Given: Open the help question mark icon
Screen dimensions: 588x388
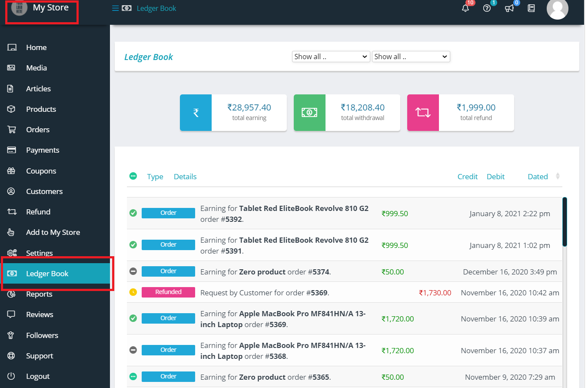Looking at the screenshot, I should (x=486, y=9).
